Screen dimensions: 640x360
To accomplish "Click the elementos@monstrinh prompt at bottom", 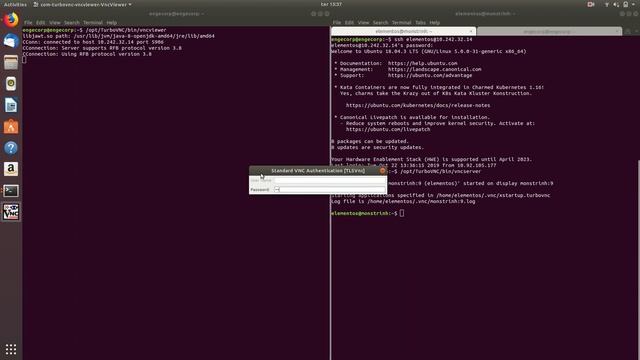I will coord(364,213).
